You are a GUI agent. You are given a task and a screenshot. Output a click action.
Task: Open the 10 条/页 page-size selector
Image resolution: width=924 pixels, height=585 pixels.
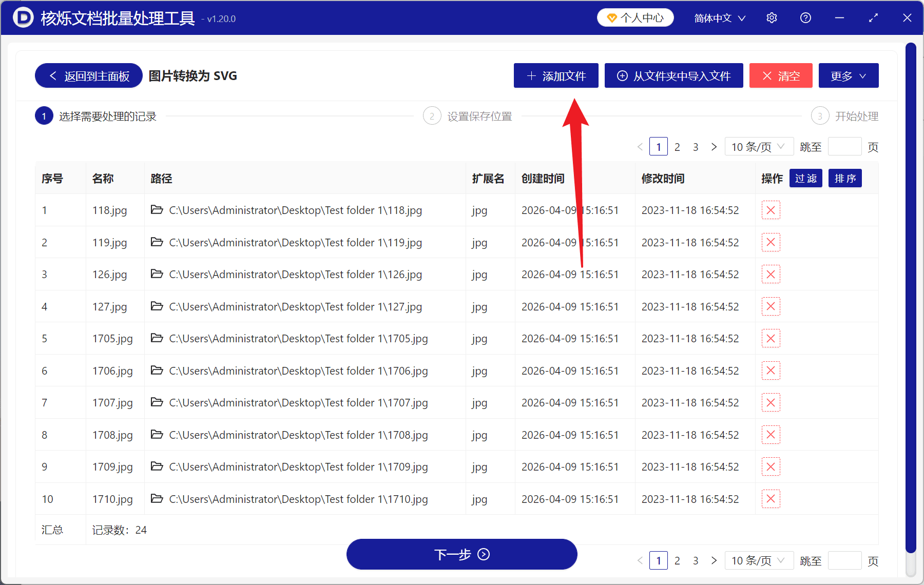759,146
